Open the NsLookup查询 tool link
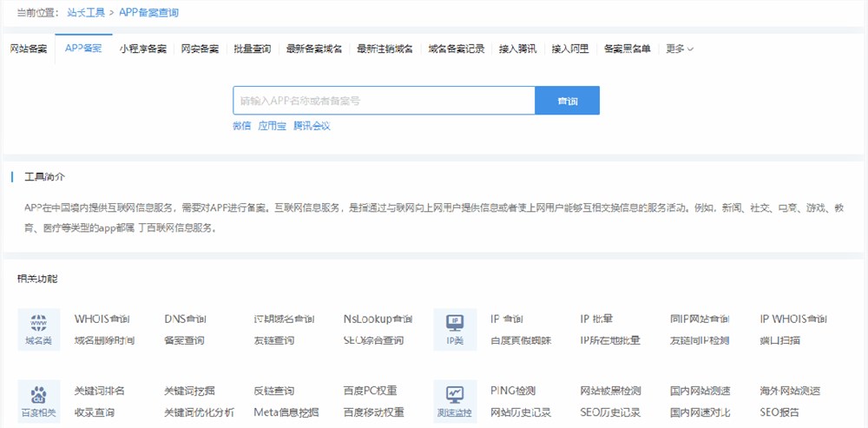 click(x=378, y=319)
